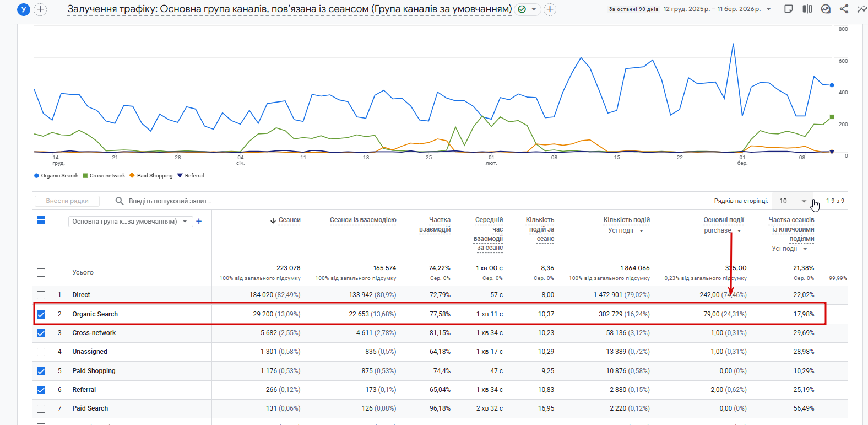Add secondary dimension with plus icon
This screenshot has height=425, width=868.
tap(199, 222)
